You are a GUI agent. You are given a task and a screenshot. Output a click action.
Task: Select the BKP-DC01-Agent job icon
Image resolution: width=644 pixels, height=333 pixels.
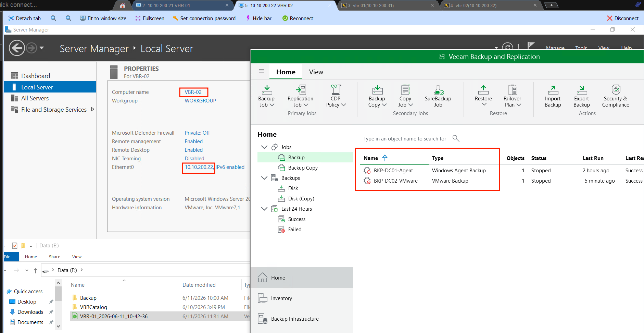367,171
